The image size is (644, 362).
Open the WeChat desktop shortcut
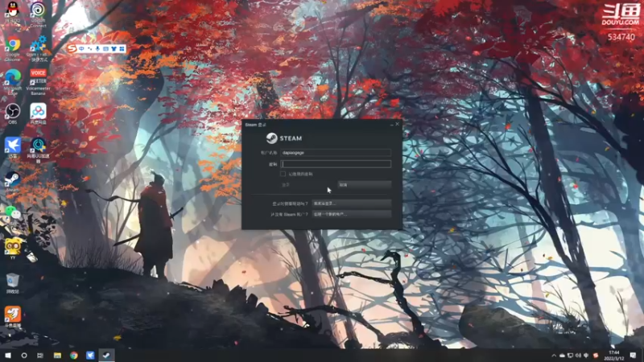pyautogui.click(x=13, y=212)
